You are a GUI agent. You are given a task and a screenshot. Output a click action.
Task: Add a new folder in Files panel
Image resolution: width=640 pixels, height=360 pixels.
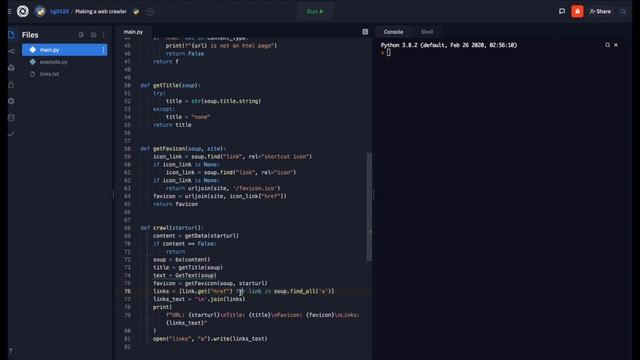tap(93, 35)
